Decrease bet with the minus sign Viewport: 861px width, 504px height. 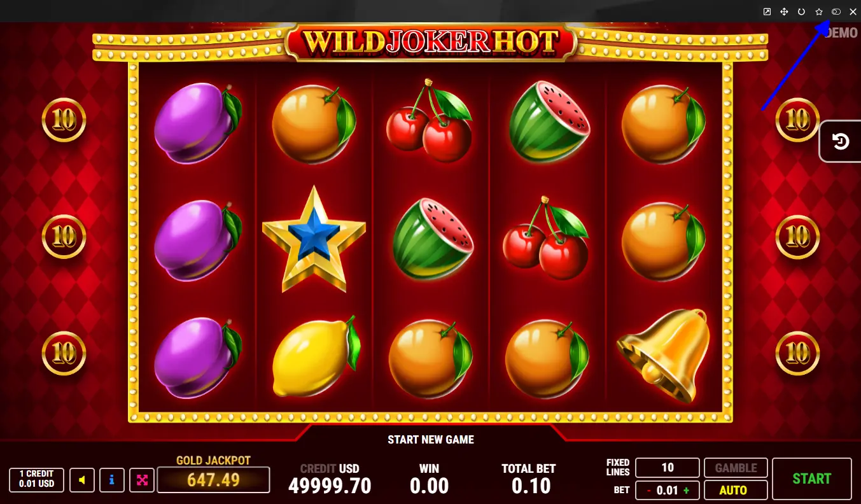coord(648,491)
